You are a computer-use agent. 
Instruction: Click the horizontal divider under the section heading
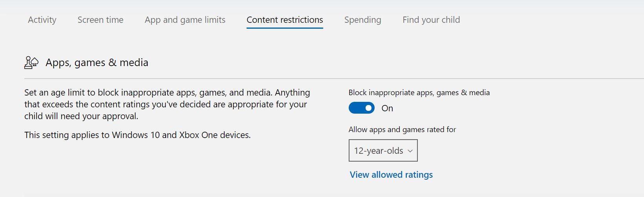[334, 79]
